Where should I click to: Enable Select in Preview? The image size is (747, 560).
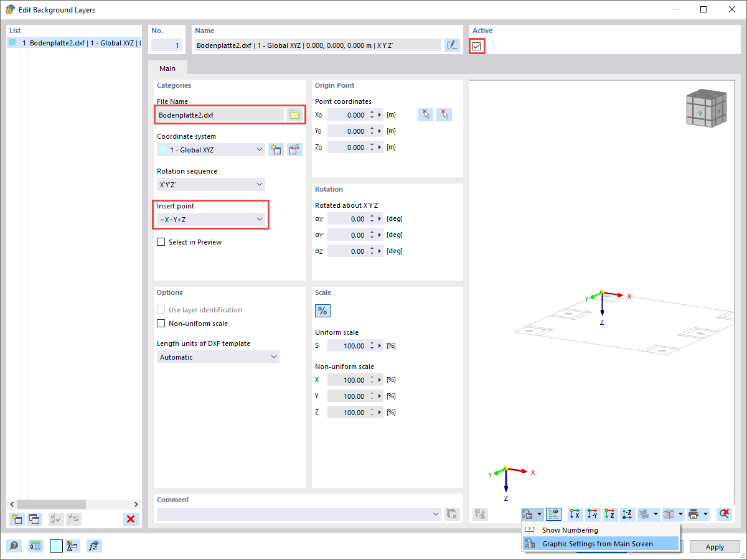point(161,242)
